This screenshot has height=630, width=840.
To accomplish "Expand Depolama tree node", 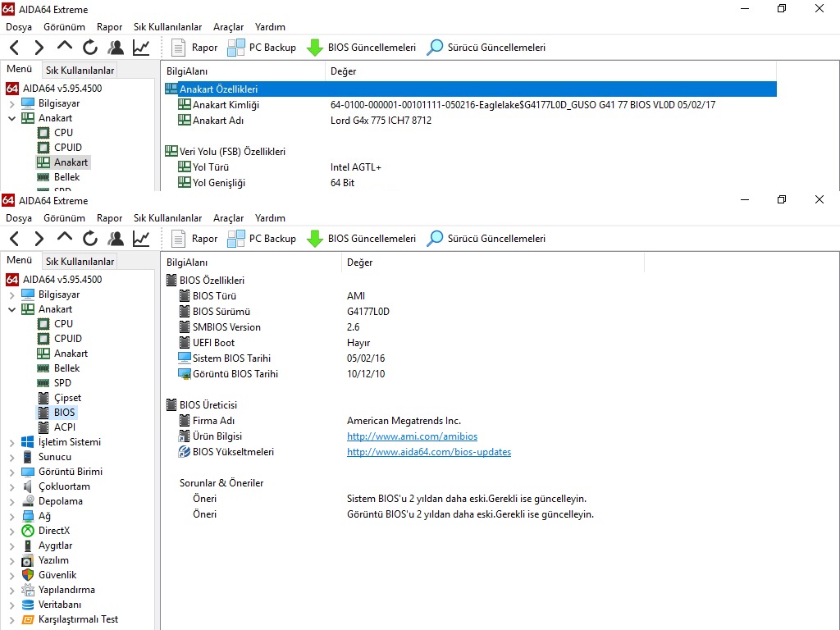I will [11, 501].
